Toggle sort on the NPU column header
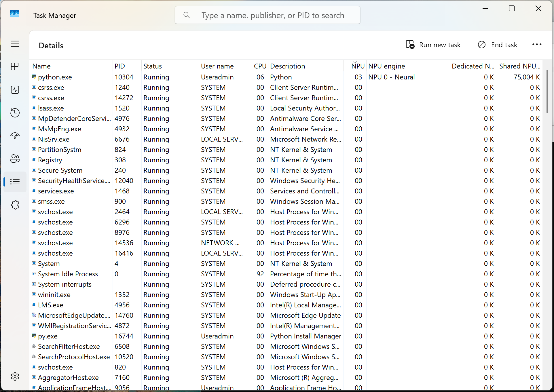The width and height of the screenshot is (554, 392). (x=355, y=66)
